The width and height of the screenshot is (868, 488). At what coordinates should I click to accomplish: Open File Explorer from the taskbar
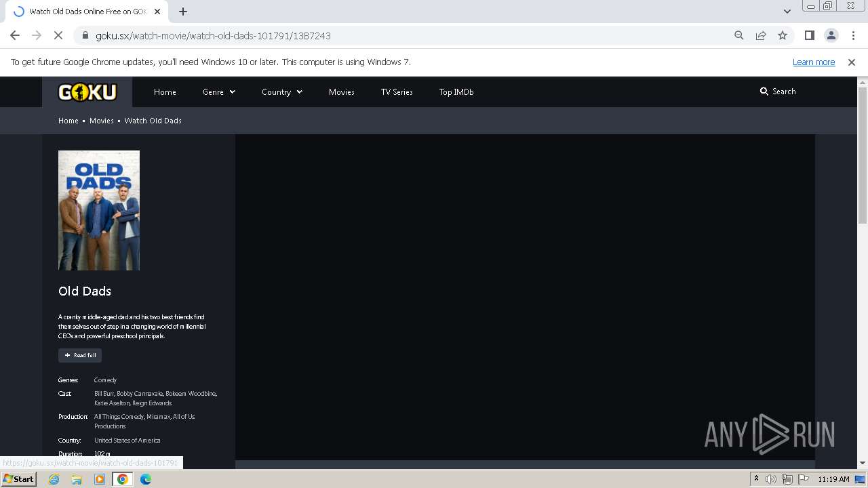tap(77, 479)
